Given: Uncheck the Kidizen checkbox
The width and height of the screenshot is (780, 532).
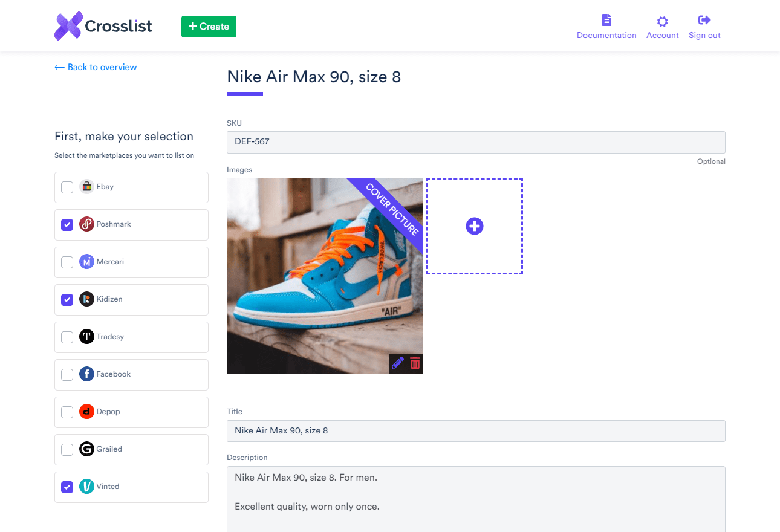Looking at the screenshot, I should click(67, 300).
